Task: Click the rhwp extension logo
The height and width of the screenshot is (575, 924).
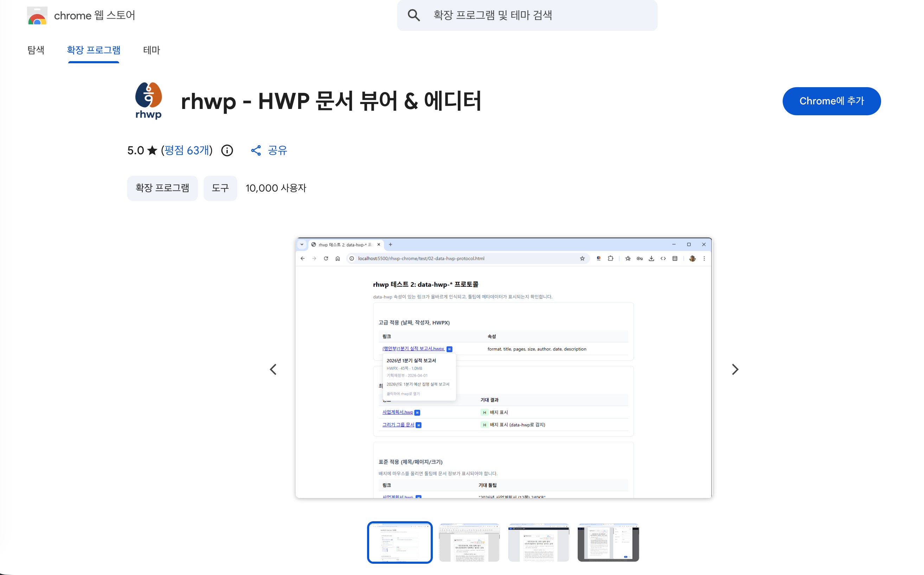Action: tap(148, 101)
